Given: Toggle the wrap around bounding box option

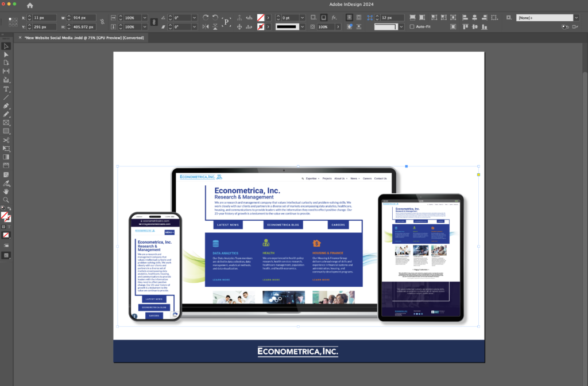Looking at the screenshot, I should (x=359, y=18).
